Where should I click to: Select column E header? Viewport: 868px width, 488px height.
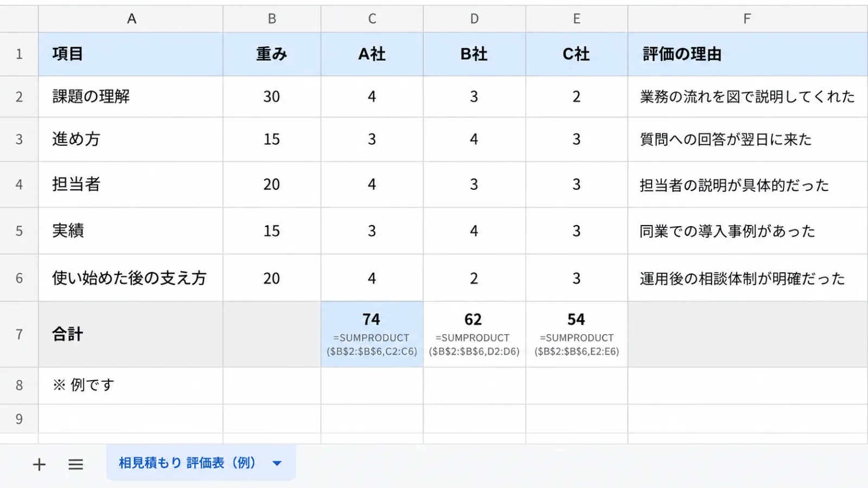577,19
